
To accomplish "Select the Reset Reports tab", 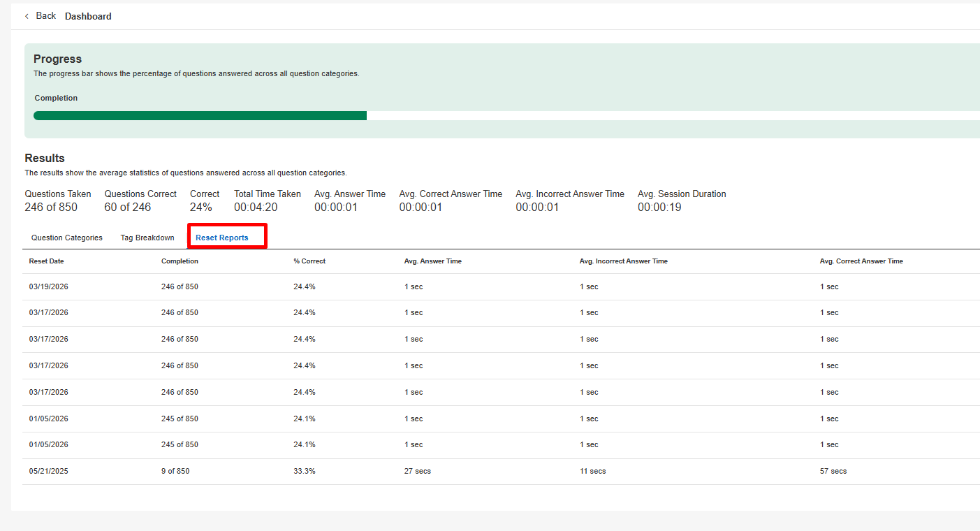I will 222,238.
